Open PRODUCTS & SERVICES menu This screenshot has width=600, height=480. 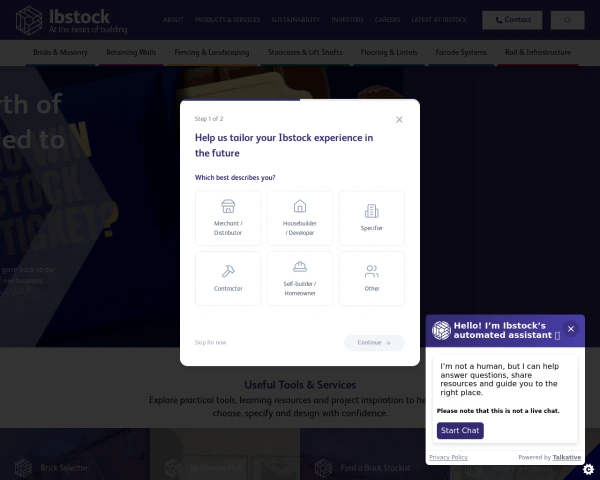227,20
